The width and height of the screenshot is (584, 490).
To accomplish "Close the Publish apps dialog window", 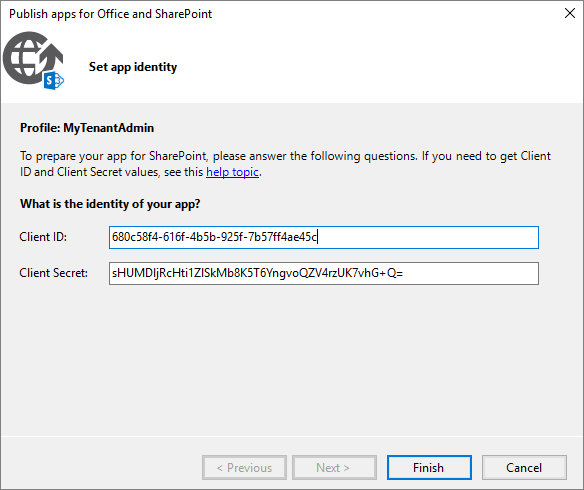I will pos(569,13).
